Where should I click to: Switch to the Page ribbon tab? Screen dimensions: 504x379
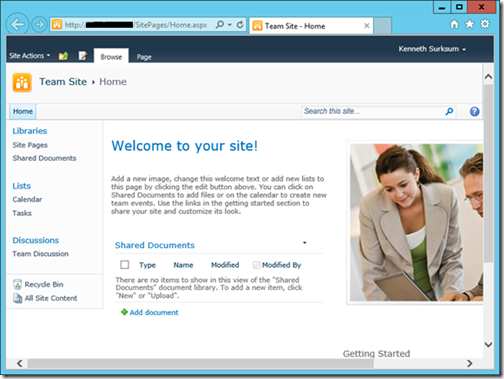(x=144, y=57)
